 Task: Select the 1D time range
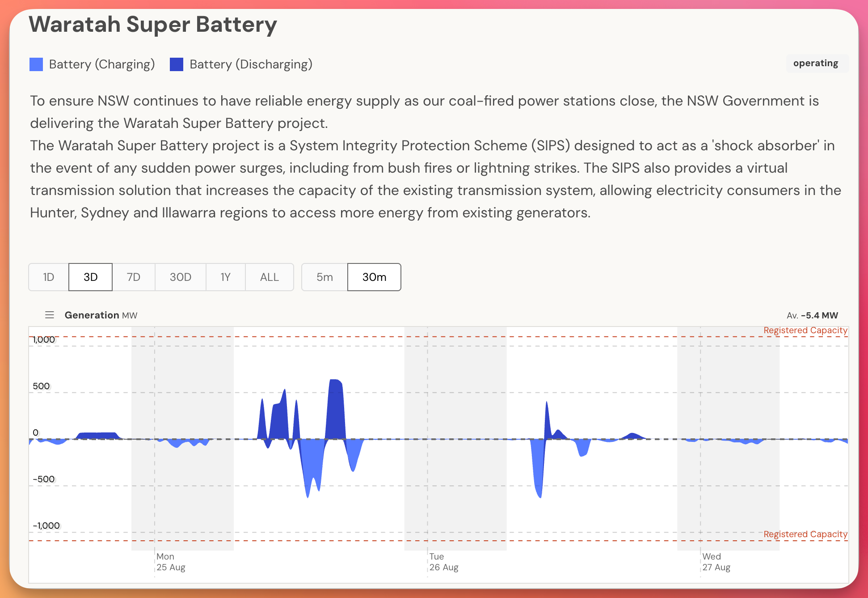tap(49, 277)
